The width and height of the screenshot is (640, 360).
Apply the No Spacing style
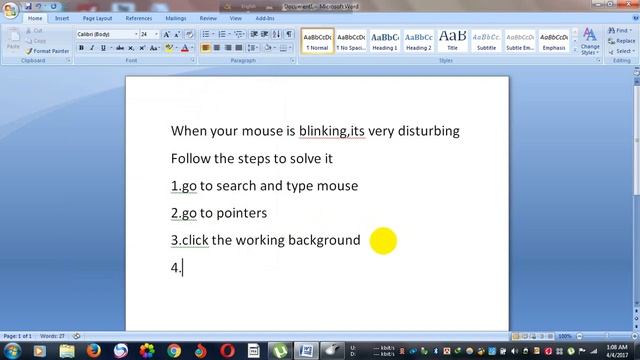pyautogui.click(x=351, y=41)
